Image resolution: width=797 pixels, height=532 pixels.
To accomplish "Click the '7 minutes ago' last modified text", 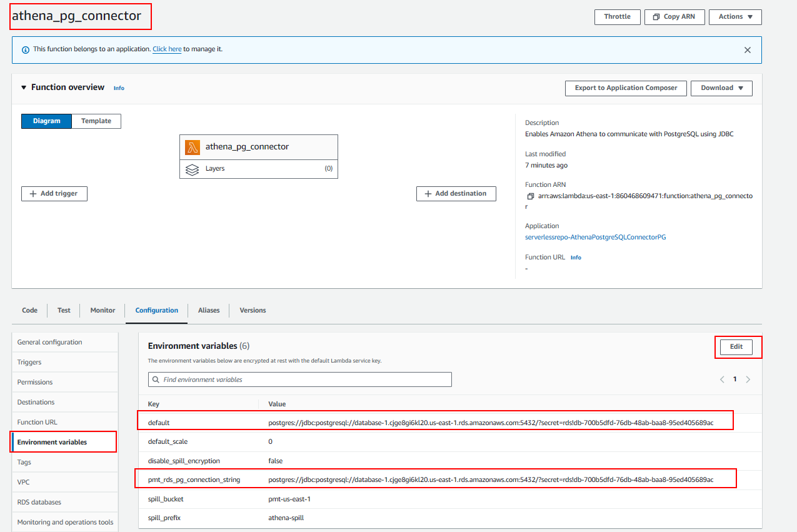I will point(546,165).
